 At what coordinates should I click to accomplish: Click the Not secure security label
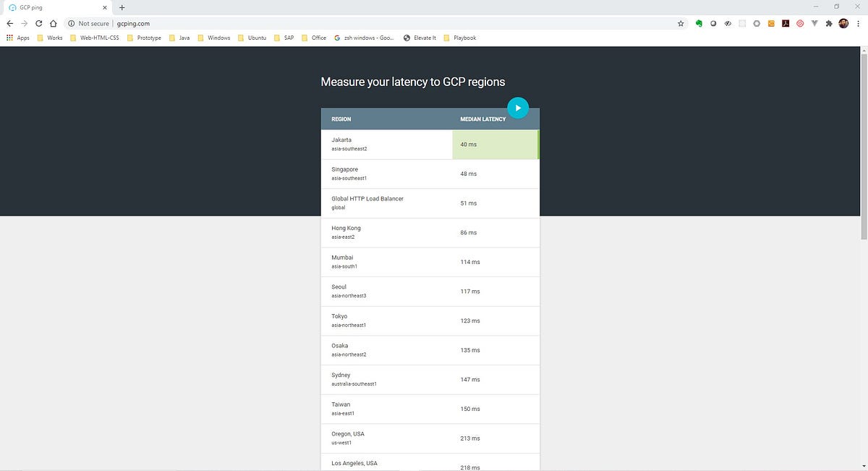[x=90, y=23]
